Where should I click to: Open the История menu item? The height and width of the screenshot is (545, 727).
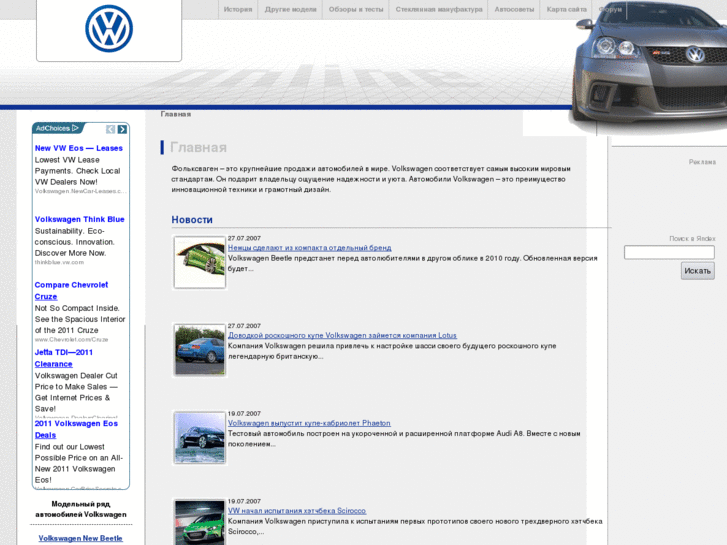pyautogui.click(x=238, y=9)
